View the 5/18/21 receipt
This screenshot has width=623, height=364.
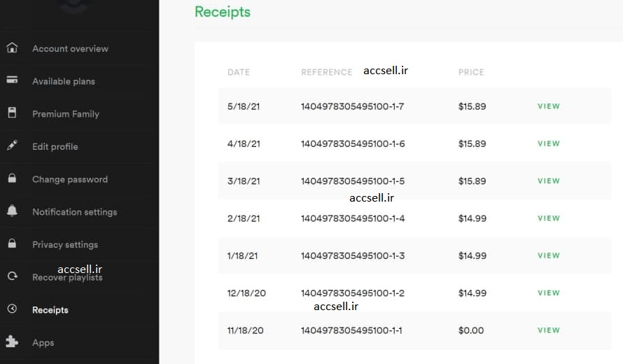[x=548, y=106]
